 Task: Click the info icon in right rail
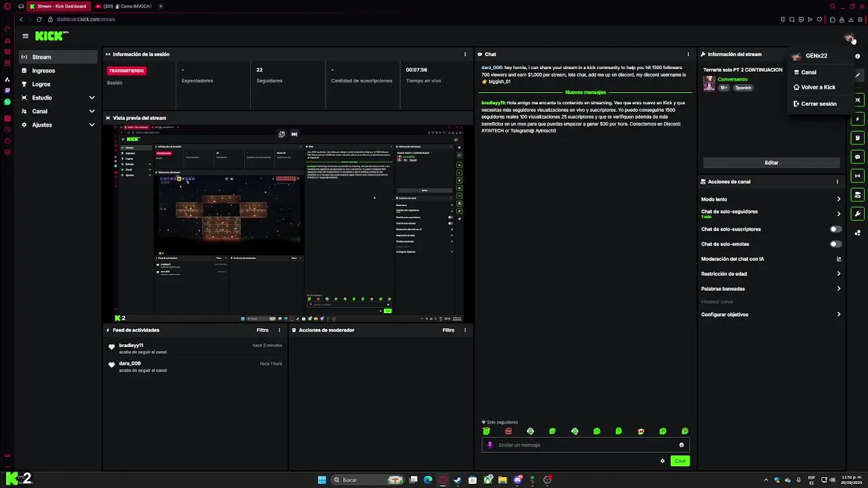point(857,56)
